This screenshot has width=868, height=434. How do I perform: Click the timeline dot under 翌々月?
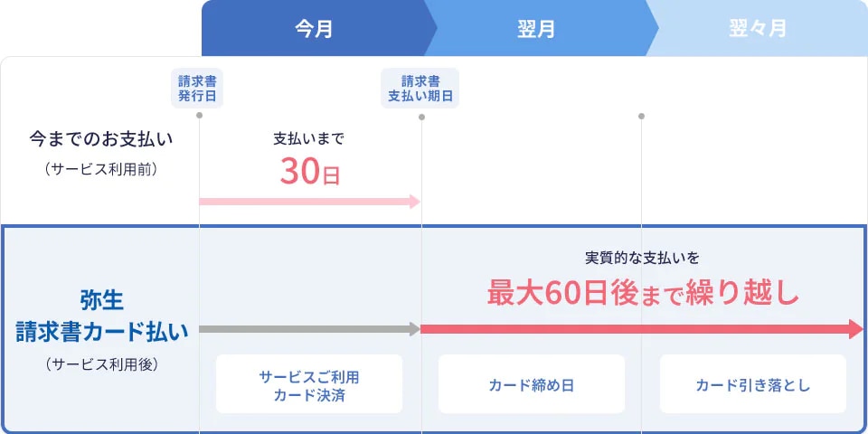(x=641, y=116)
